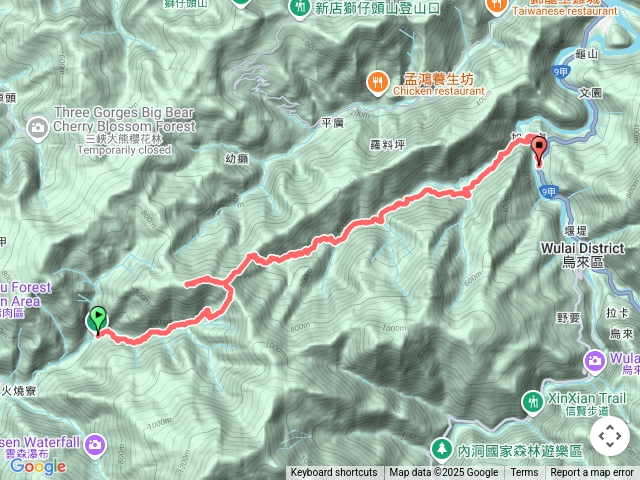Open the Terms link
640x480 pixels.
[x=524, y=473]
